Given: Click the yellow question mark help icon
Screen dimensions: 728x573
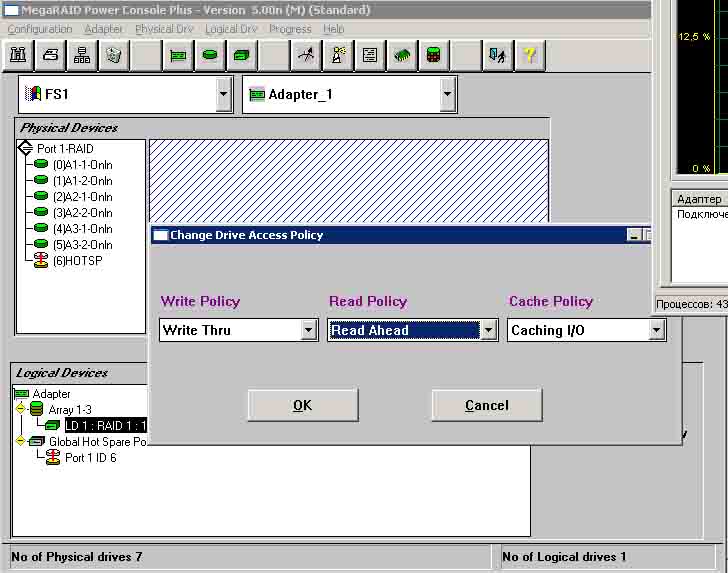Looking at the screenshot, I should (x=529, y=56).
